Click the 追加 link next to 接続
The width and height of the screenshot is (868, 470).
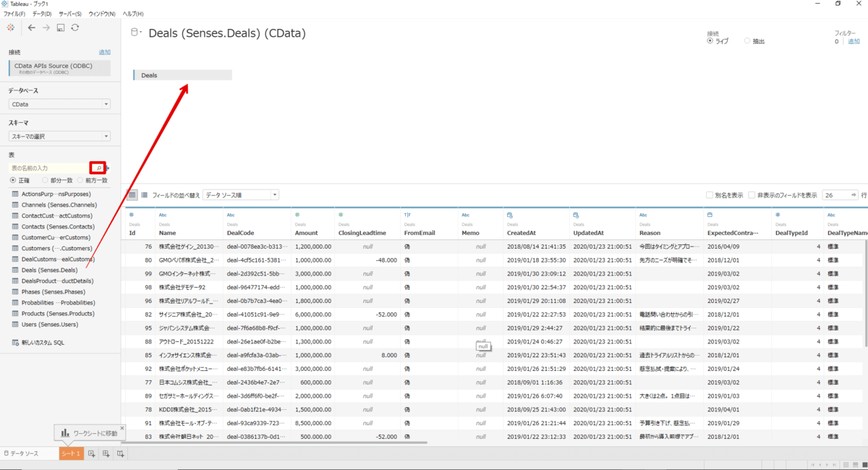click(105, 53)
